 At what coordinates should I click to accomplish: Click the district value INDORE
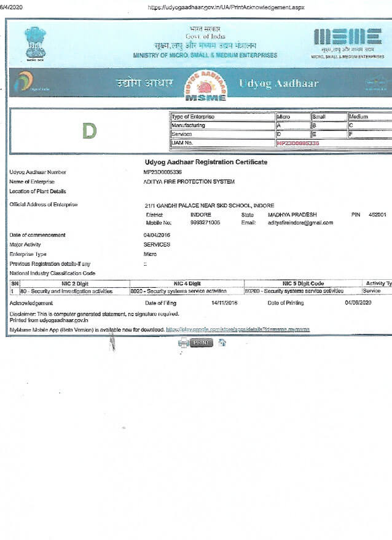[x=201, y=215]
